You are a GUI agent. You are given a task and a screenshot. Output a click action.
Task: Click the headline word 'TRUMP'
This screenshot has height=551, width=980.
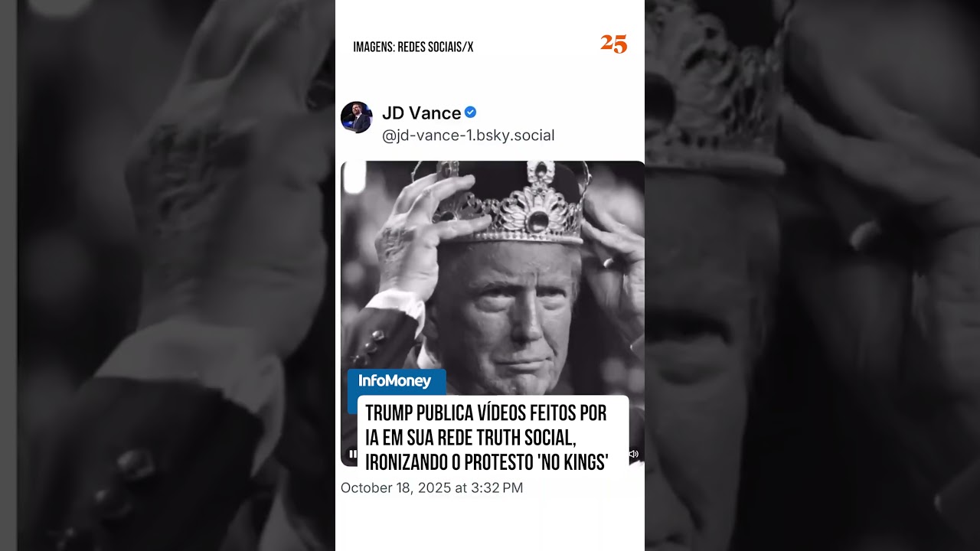[390, 414]
